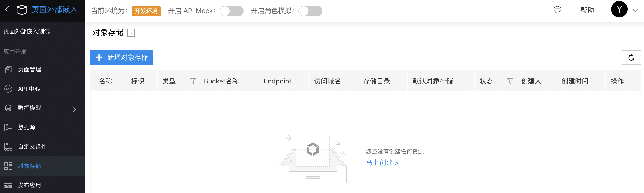Select 页面管理 in sidebar
This screenshot has width=644, height=193.
42,69
